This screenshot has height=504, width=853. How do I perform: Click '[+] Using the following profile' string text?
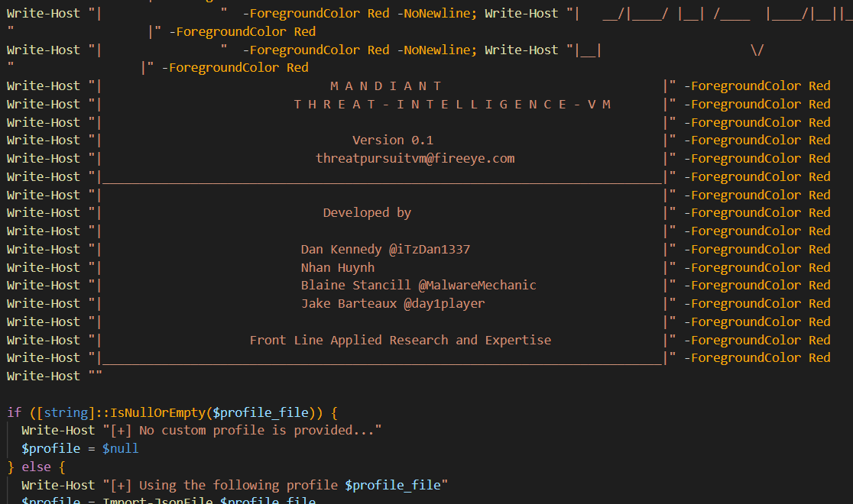tap(224, 485)
